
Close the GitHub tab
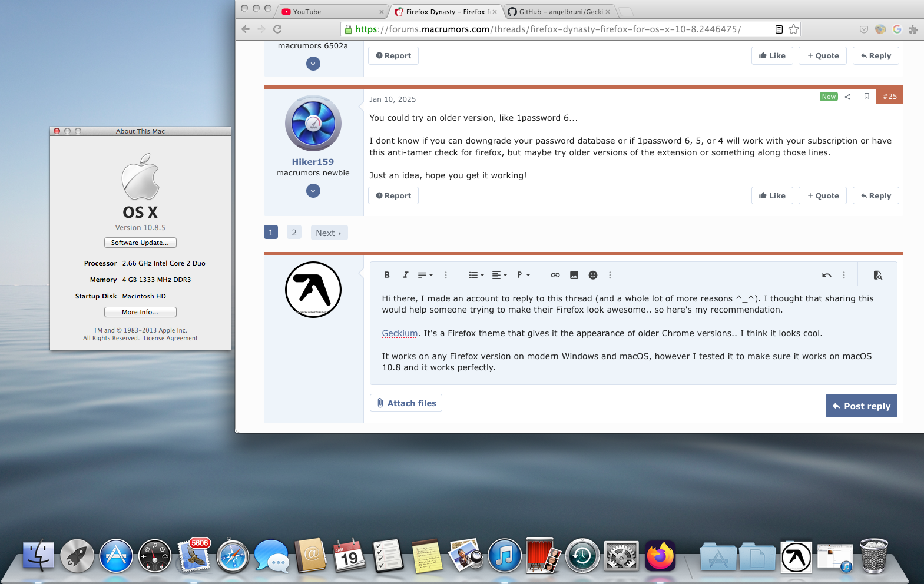608,12
